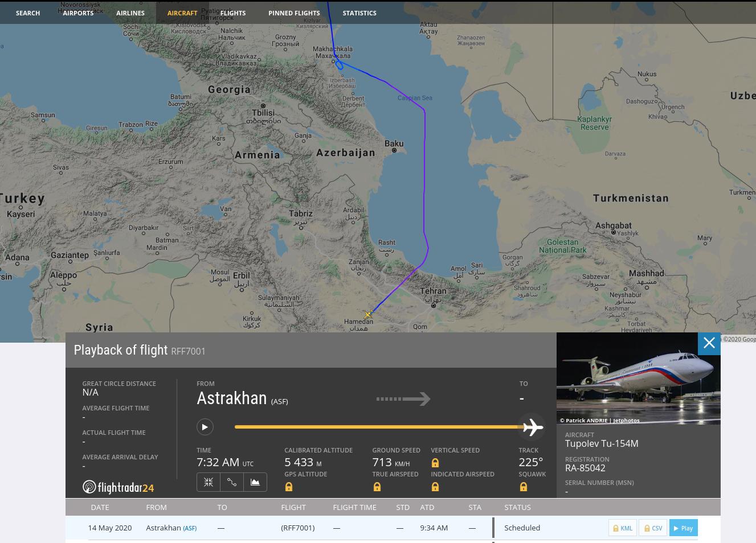Open the Astrakhan (ASF) airport link in the table
Image resolution: width=756 pixels, height=543 pixels.
(x=189, y=528)
